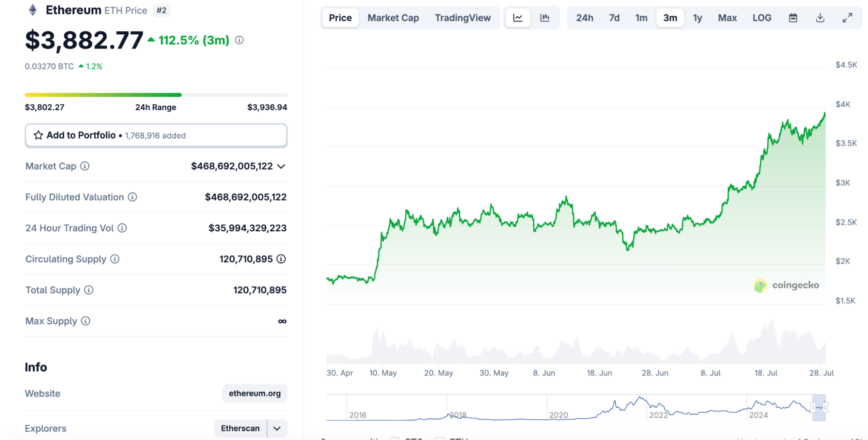Click the Fully Diluted Valuation amount

[246, 197]
